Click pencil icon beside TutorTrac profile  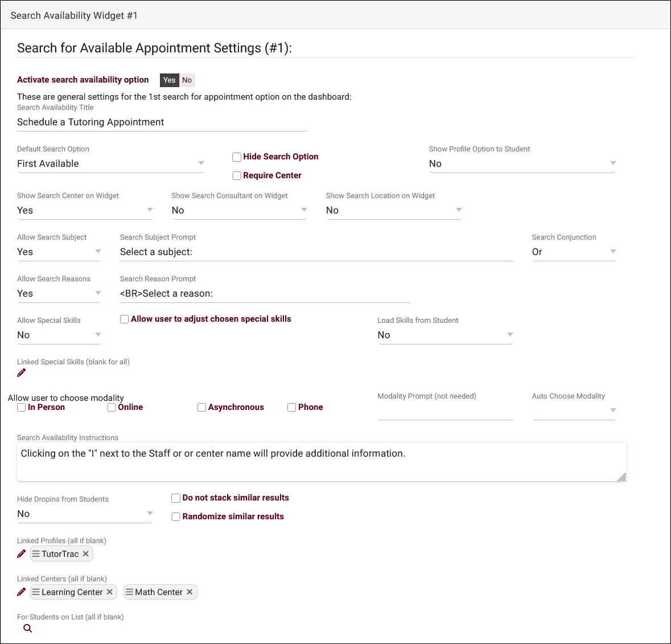(22, 554)
